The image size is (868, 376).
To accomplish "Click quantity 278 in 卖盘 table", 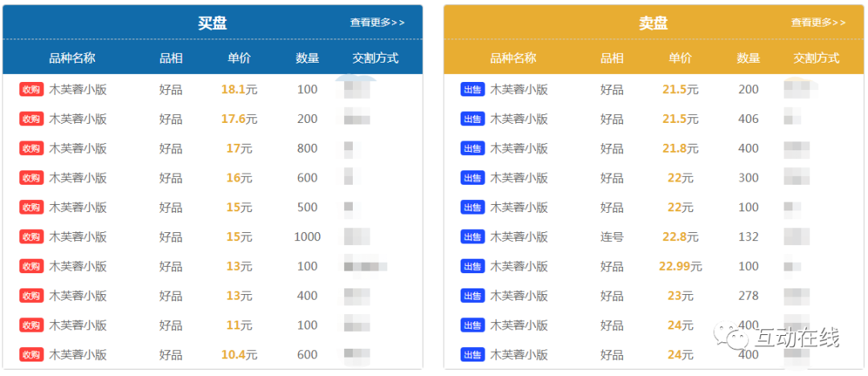I will point(748,296).
